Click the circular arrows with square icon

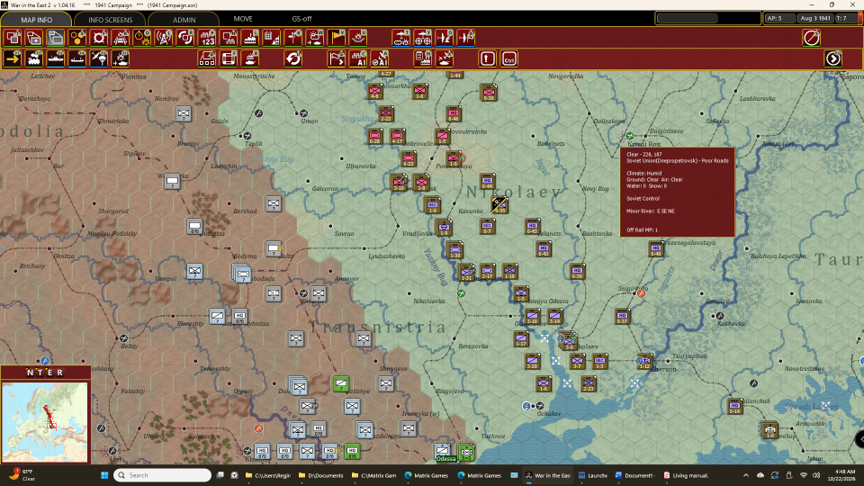point(186,38)
